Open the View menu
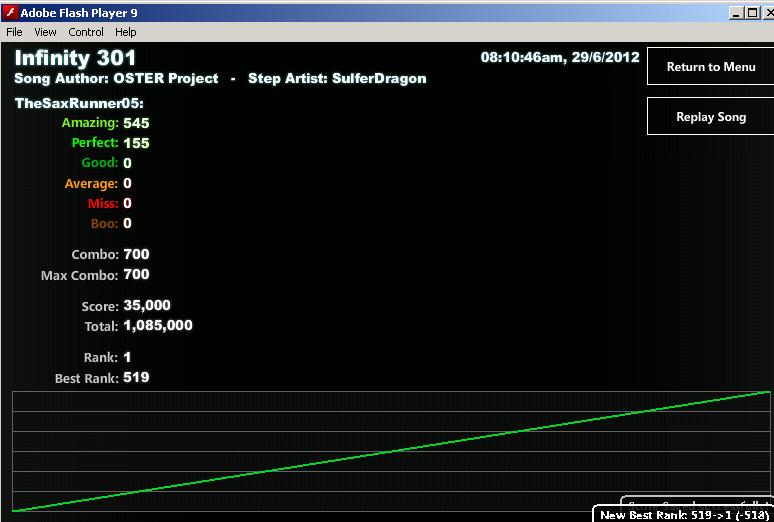Viewport: 774px width, 522px height. pyautogui.click(x=45, y=32)
